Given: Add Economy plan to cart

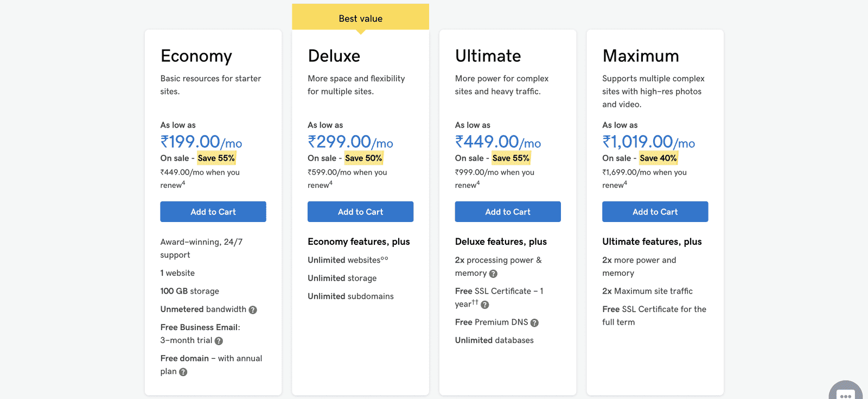Looking at the screenshot, I should coord(213,212).
